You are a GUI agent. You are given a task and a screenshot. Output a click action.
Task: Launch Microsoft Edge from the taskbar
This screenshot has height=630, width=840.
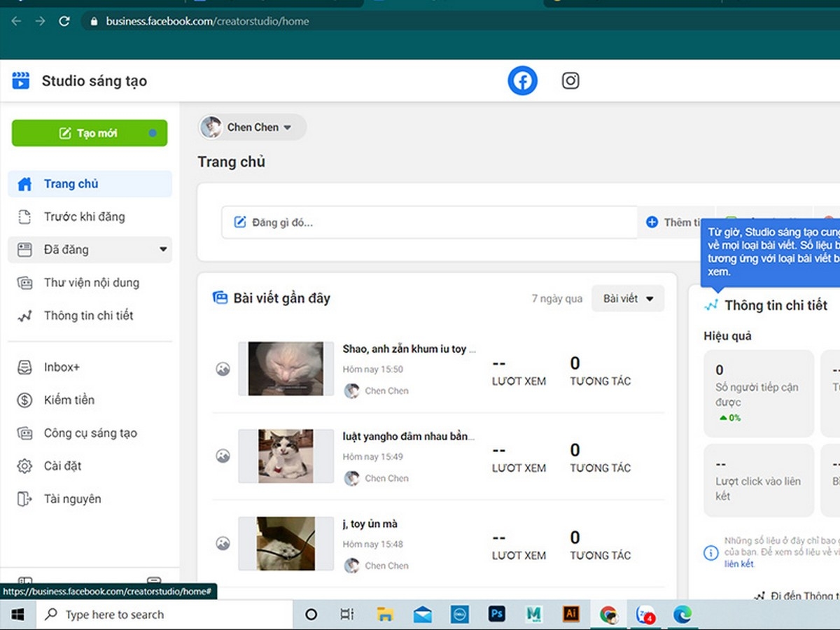point(682,615)
